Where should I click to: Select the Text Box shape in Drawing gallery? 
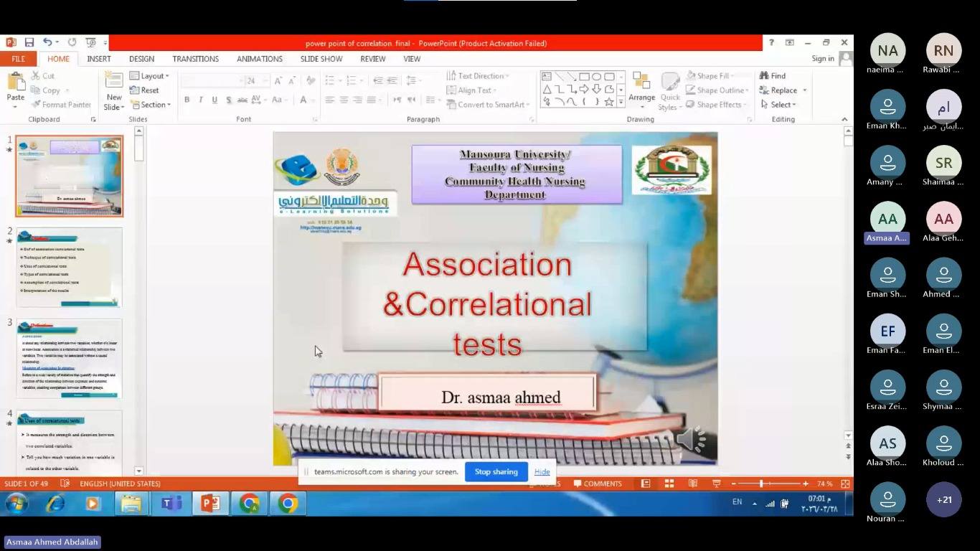546,77
